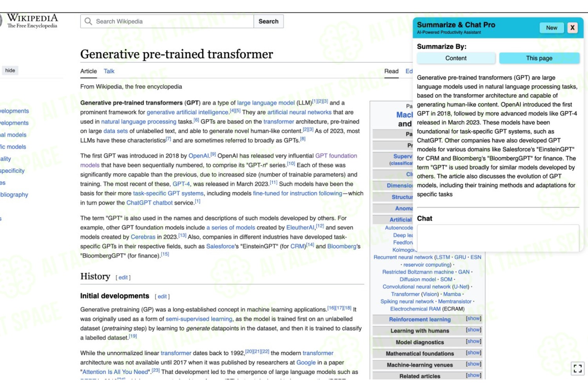Image resolution: width=588 pixels, height=392 pixels.
Task: Follow the natural language processing link
Action: 139,122
